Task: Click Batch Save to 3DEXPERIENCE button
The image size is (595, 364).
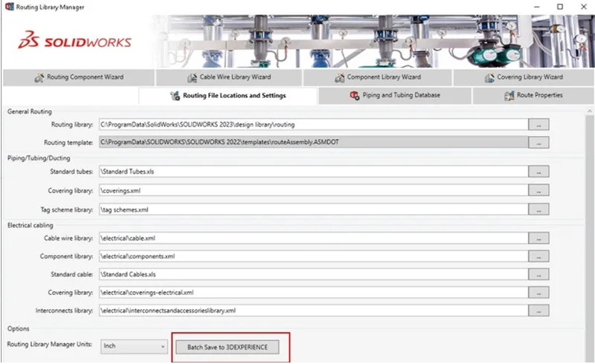Action: pyautogui.click(x=228, y=347)
